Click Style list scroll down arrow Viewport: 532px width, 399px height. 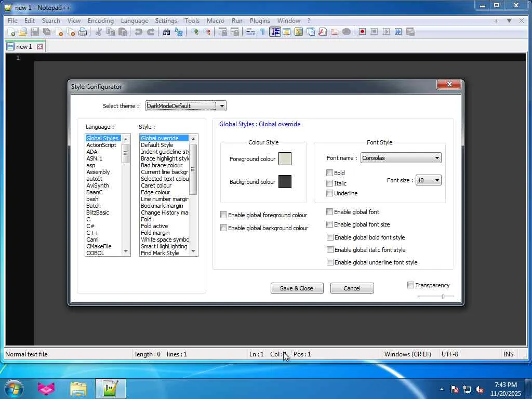[x=193, y=251]
